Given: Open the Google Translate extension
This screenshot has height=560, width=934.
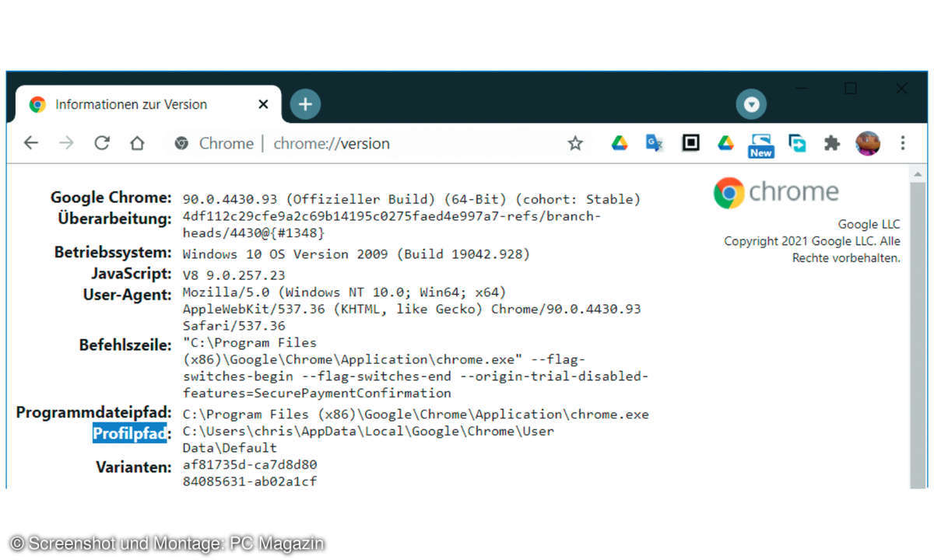Looking at the screenshot, I should tap(655, 142).
